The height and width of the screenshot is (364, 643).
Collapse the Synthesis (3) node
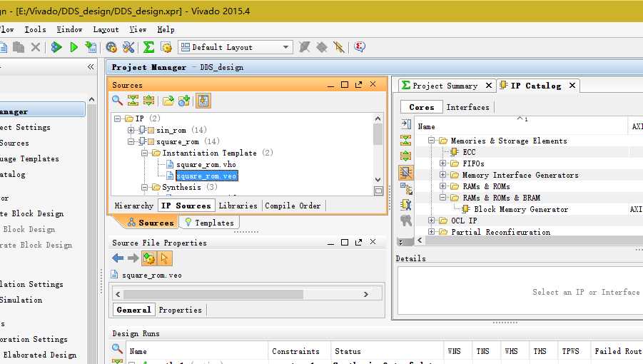144,187
